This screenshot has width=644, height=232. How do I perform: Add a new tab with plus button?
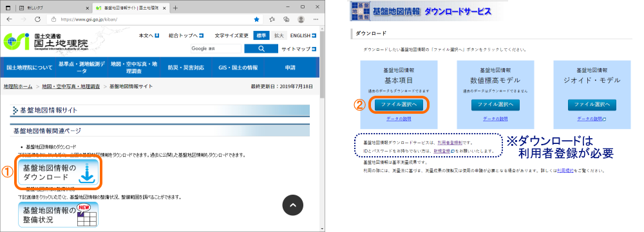[x=175, y=8]
